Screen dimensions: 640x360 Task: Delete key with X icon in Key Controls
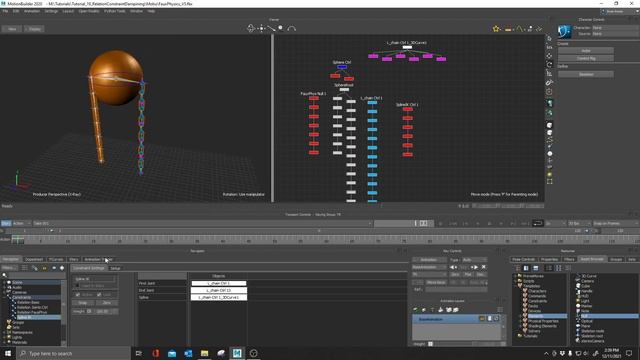(x=484, y=267)
